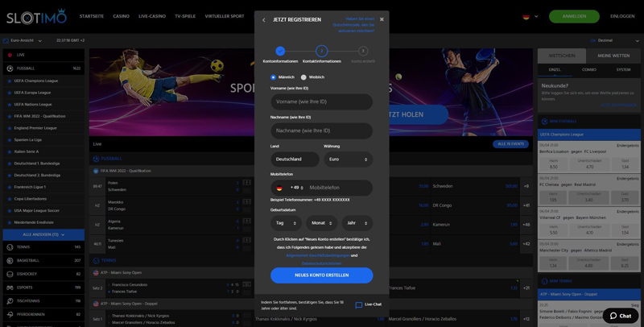
Task: Open Tischtennis in the sports sidebar
Action: click(43, 301)
